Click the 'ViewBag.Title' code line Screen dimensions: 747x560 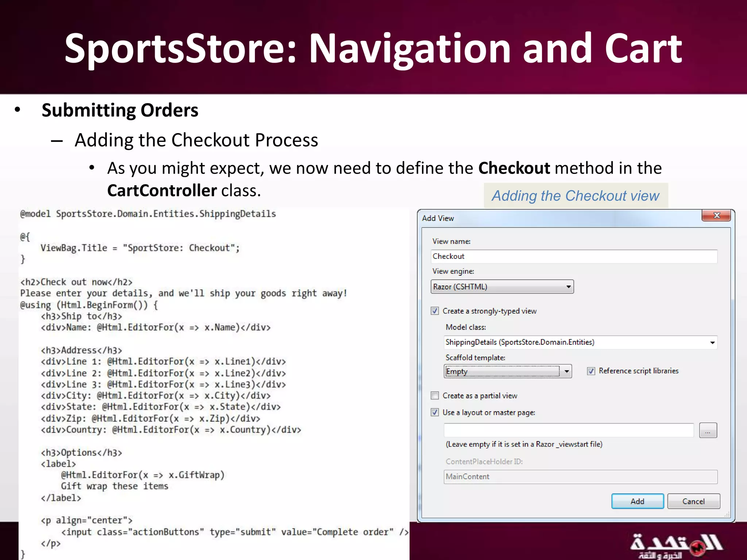(140, 248)
